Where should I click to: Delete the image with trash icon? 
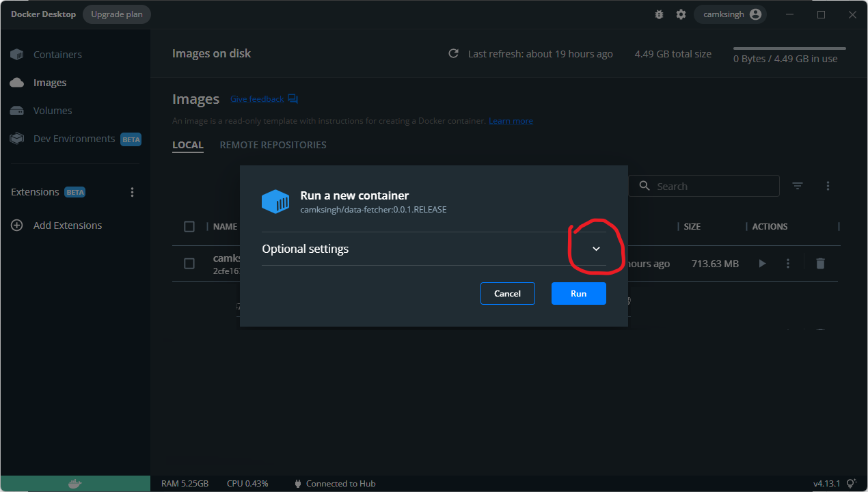click(x=821, y=264)
